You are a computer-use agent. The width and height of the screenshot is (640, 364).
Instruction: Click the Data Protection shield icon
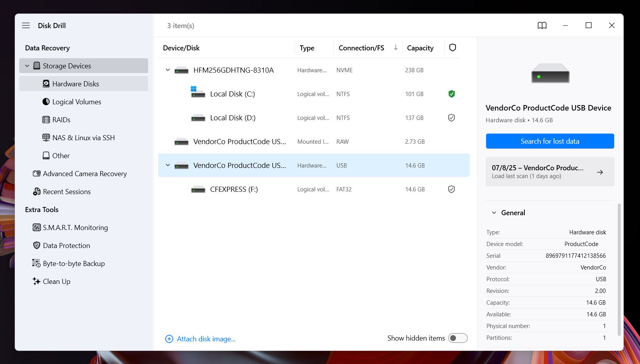(37, 245)
